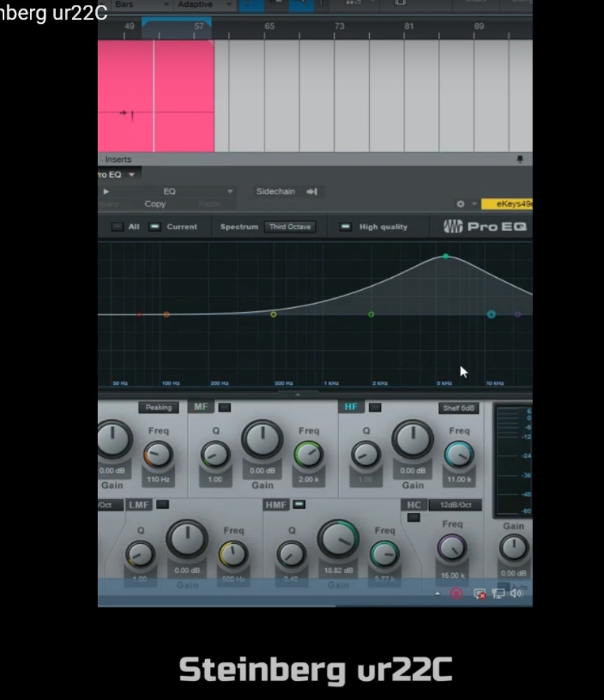Show hidden system tray icons
This screenshot has height=700, width=604.
[x=437, y=594]
